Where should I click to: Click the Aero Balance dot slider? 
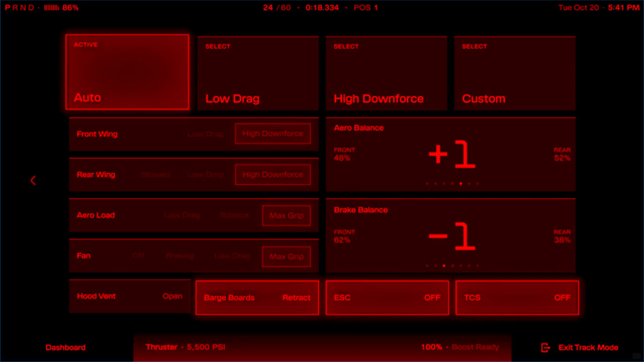coord(452,184)
